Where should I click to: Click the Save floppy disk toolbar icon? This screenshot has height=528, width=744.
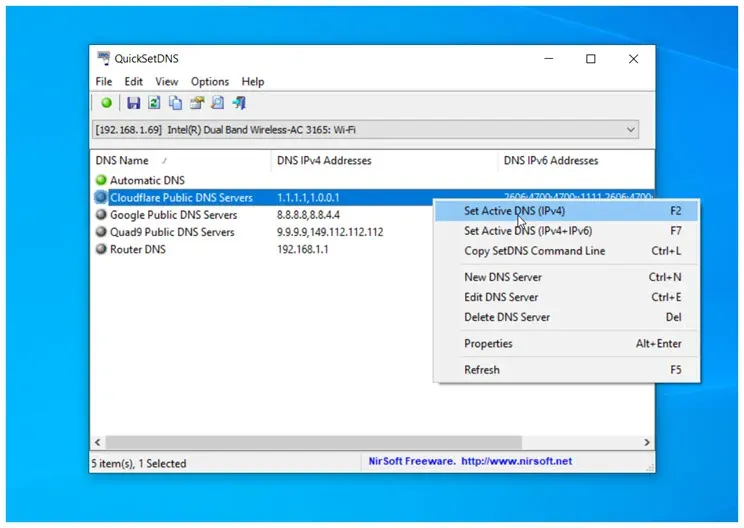click(133, 103)
